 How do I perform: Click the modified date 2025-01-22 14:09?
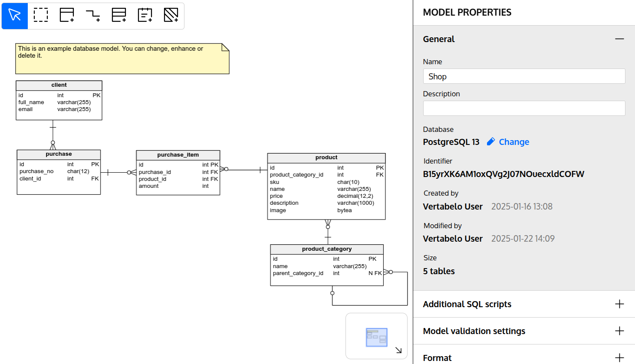coord(523,239)
